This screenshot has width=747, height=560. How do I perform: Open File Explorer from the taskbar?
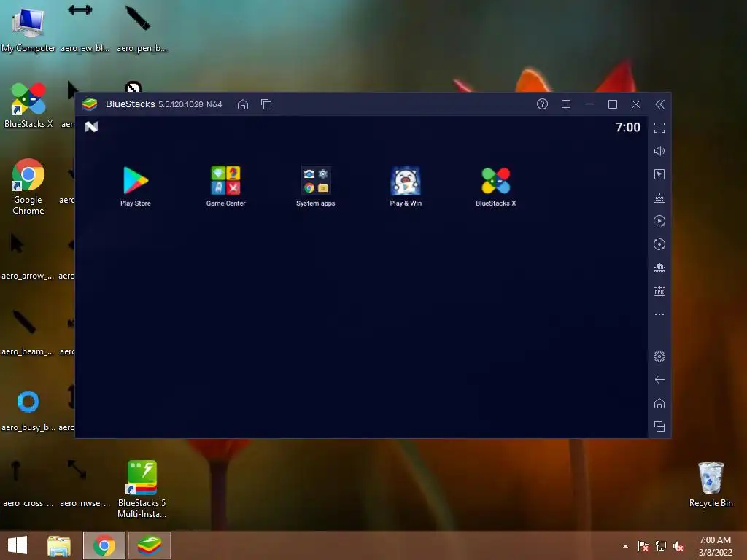coord(59,545)
